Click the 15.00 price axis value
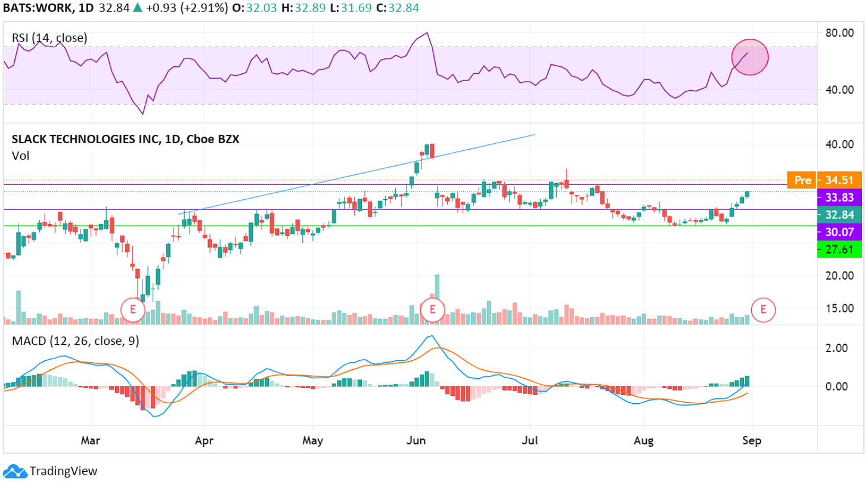 click(x=840, y=308)
